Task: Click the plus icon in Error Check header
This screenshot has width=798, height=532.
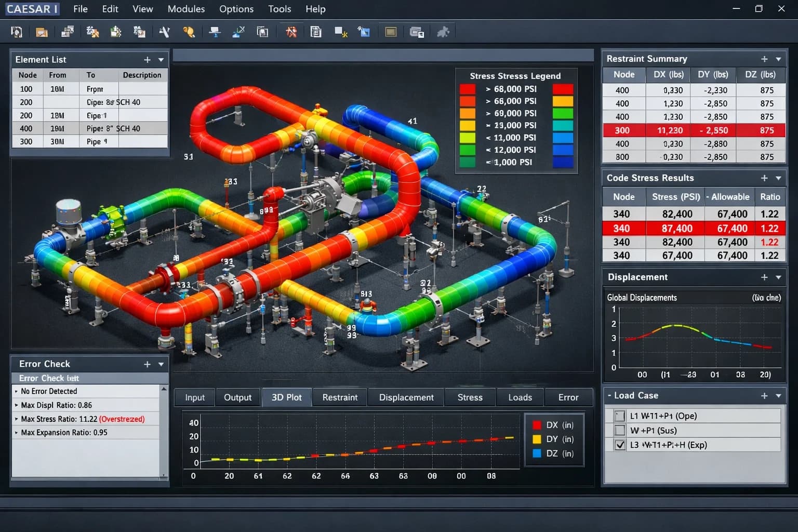Action: click(x=147, y=364)
